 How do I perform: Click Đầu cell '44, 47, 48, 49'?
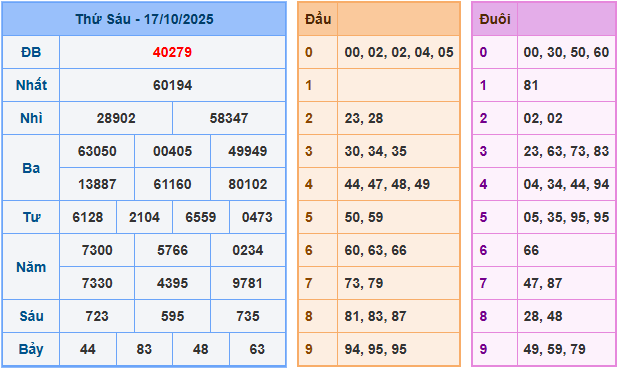click(387, 184)
